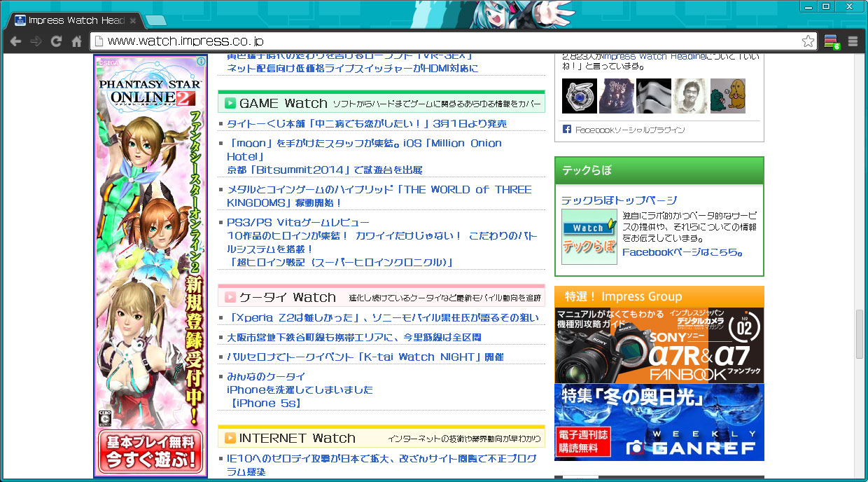Open the IE10へのゼロデイ攻撃 article
The width and height of the screenshot is (868, 482).
click(381, 465)
